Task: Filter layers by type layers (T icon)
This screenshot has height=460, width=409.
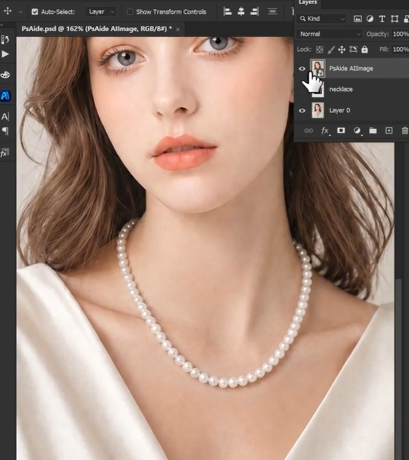Action: coord(382,19)
